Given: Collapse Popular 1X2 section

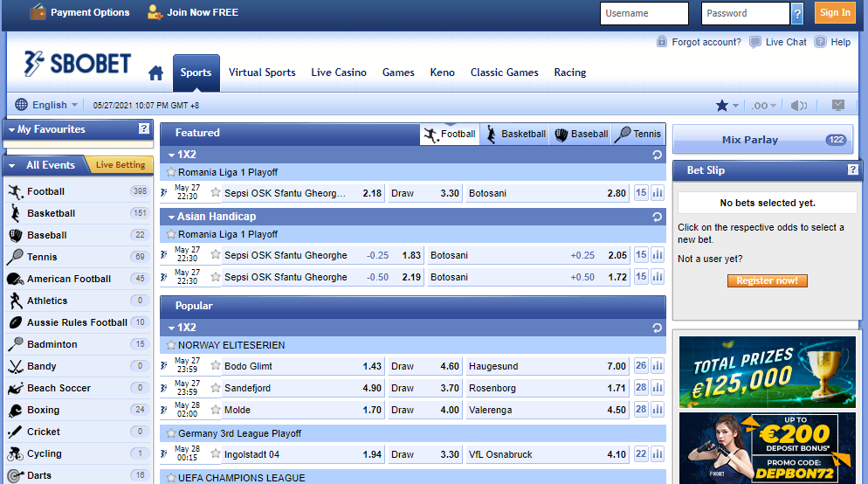Looking at the screenshot, I should (172, 328).
